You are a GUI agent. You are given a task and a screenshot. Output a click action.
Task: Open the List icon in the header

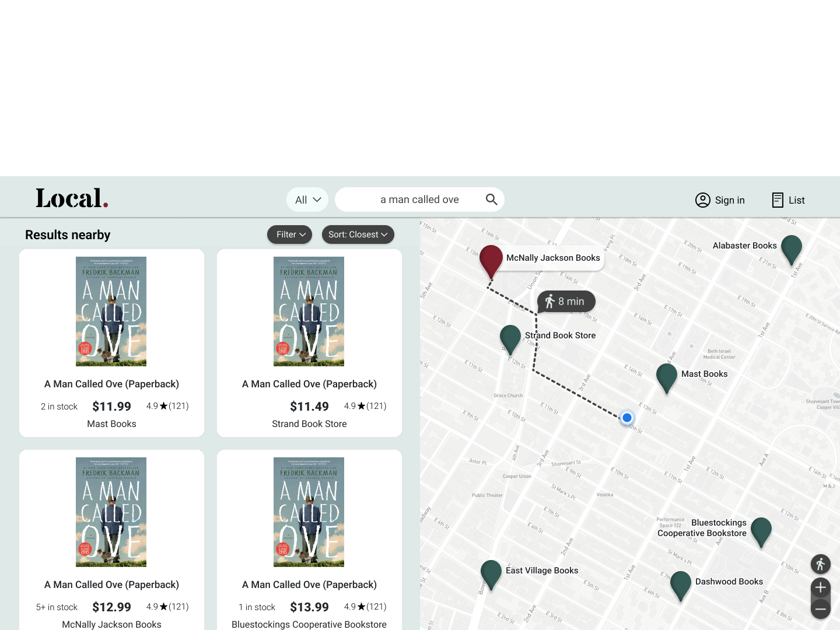(779, 199)
